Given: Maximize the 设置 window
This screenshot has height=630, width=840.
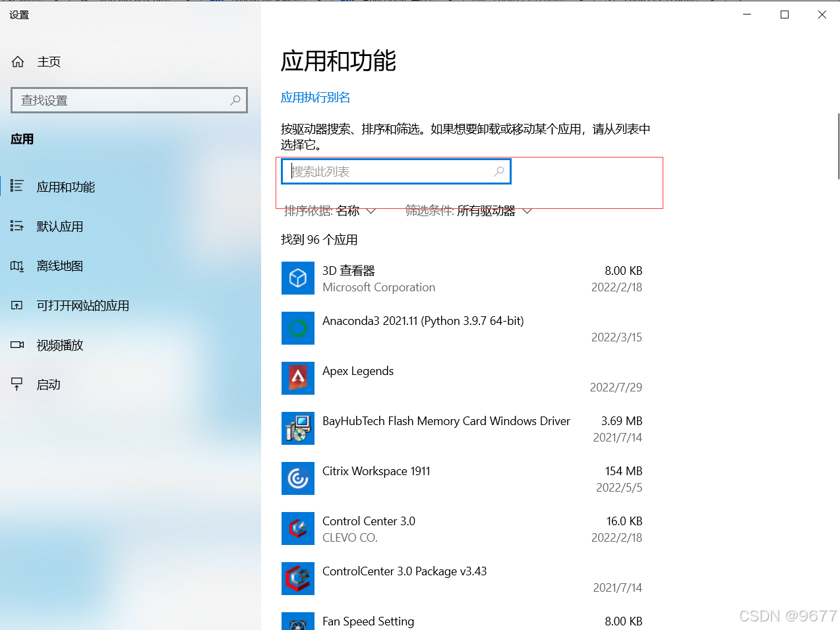Looking at the screenshot, I should (785, 14).
